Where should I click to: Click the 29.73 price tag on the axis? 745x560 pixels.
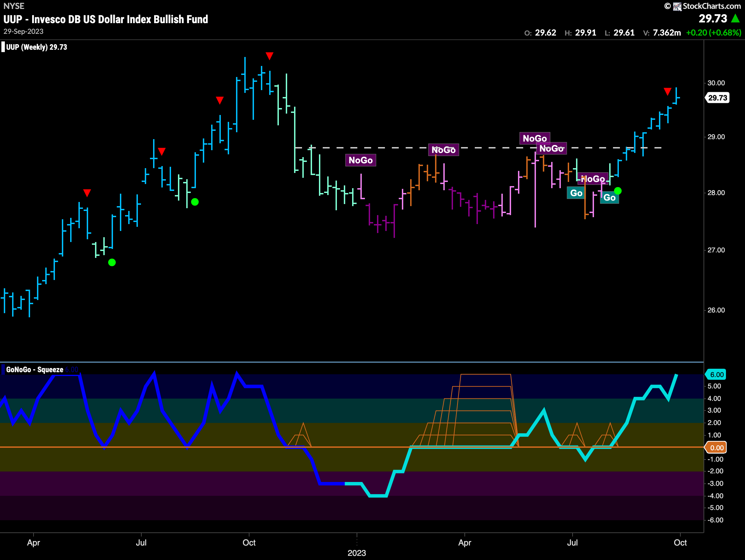click(717, 98)
